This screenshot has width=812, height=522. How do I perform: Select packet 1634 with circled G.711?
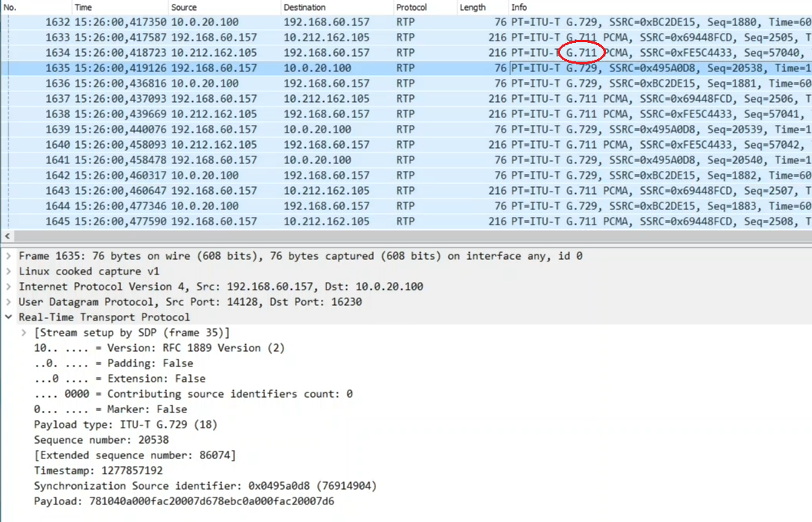406,53
